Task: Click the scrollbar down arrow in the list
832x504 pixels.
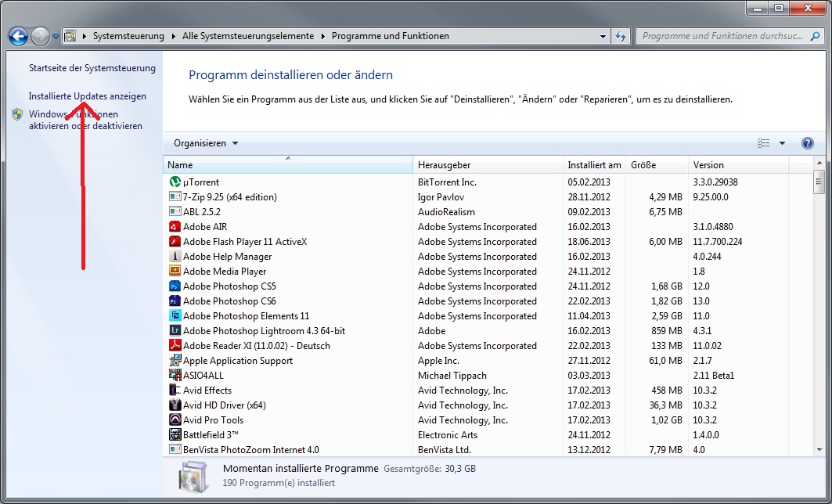Action: (819, 449)
